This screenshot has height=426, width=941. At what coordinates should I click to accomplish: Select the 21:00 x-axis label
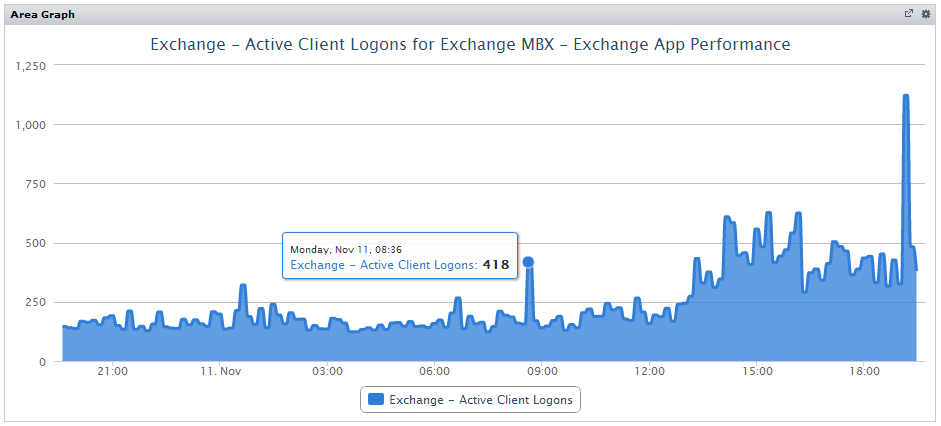tap(112, 372)
